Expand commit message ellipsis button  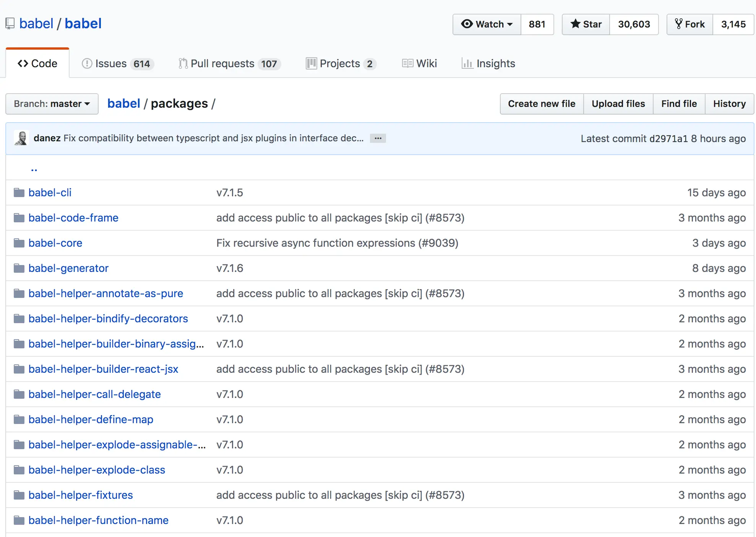[x=378, y=138]
